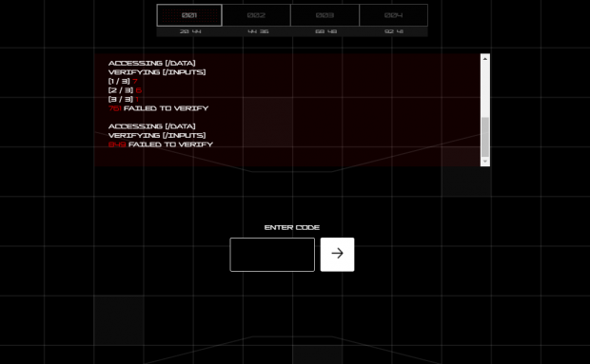
Task: Click the scrollbar down arrow in log panel
Action: pyautogui.click(x=485, y=162)
